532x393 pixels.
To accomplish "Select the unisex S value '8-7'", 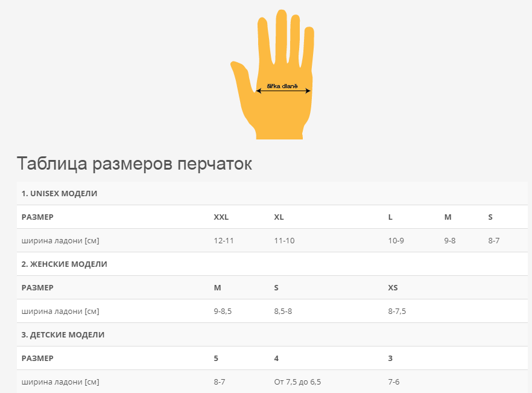I will click(494, 240).
